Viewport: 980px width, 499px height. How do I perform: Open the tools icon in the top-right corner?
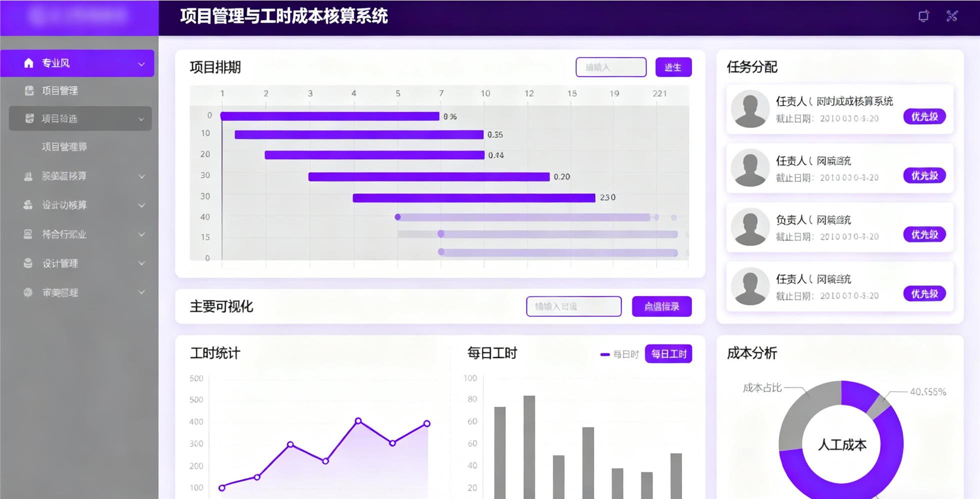pos(951,16)
